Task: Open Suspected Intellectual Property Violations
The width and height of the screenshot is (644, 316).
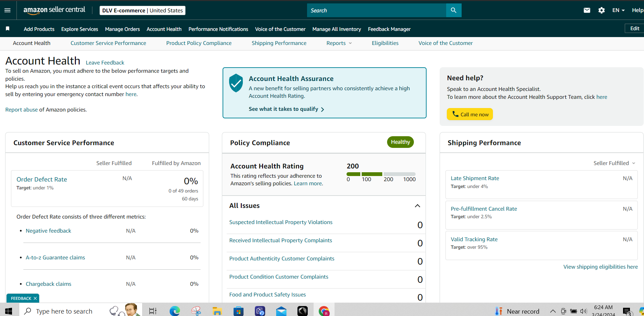Action: (x=281, y=222)
